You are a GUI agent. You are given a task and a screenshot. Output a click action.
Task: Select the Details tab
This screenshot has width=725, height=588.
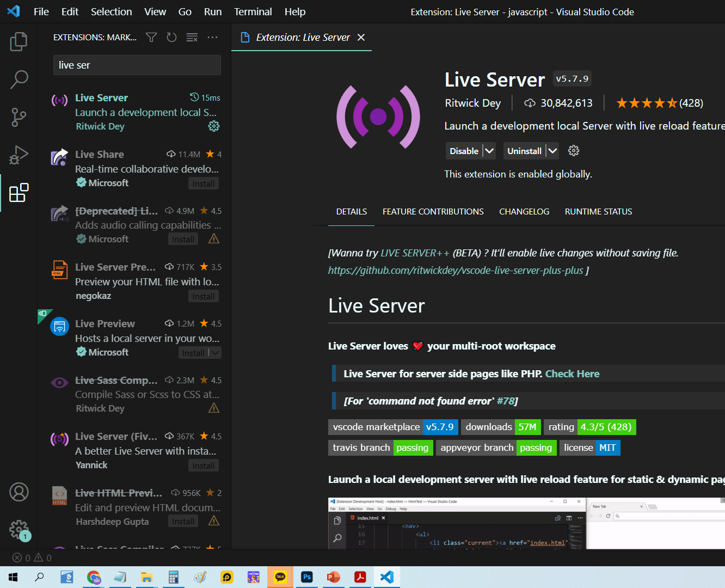(352, 211)
